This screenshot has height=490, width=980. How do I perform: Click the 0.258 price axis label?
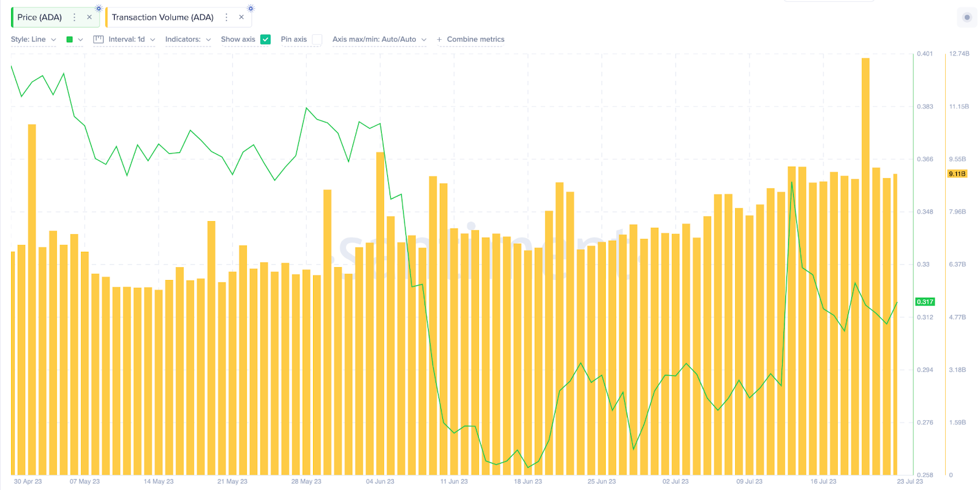925,475
